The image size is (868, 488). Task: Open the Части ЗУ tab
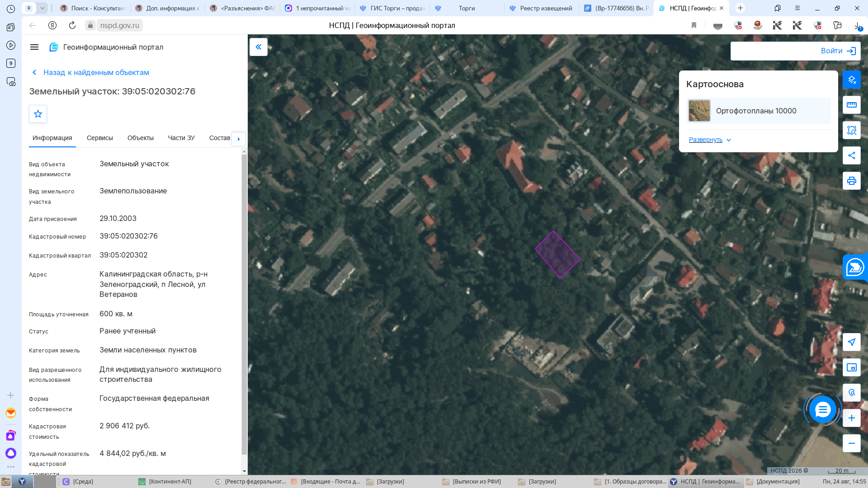(181, 138)
